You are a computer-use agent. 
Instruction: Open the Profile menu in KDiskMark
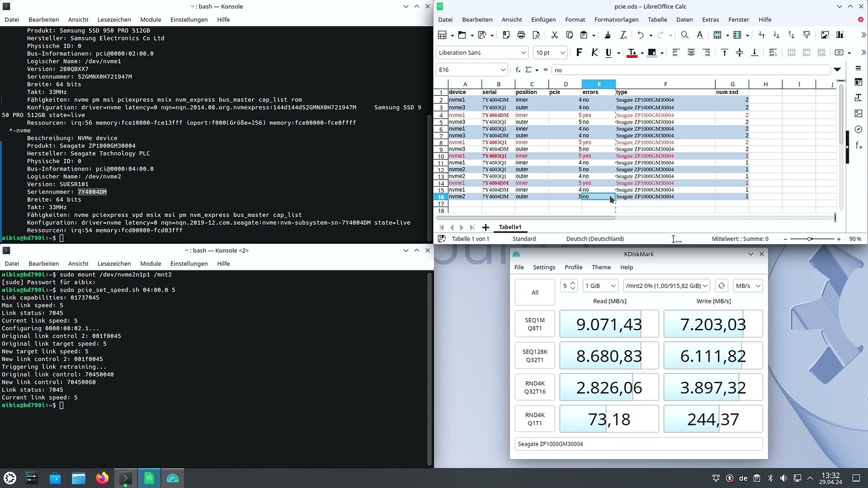(x=573, y=267)
